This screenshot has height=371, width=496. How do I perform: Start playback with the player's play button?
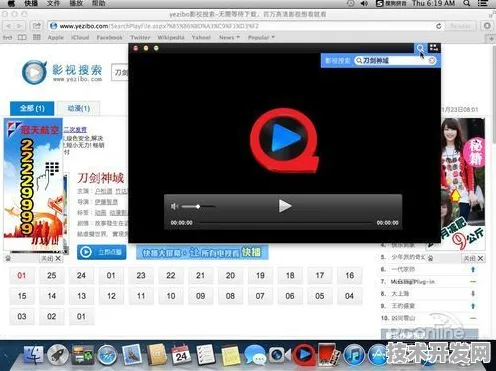[285, 206]
